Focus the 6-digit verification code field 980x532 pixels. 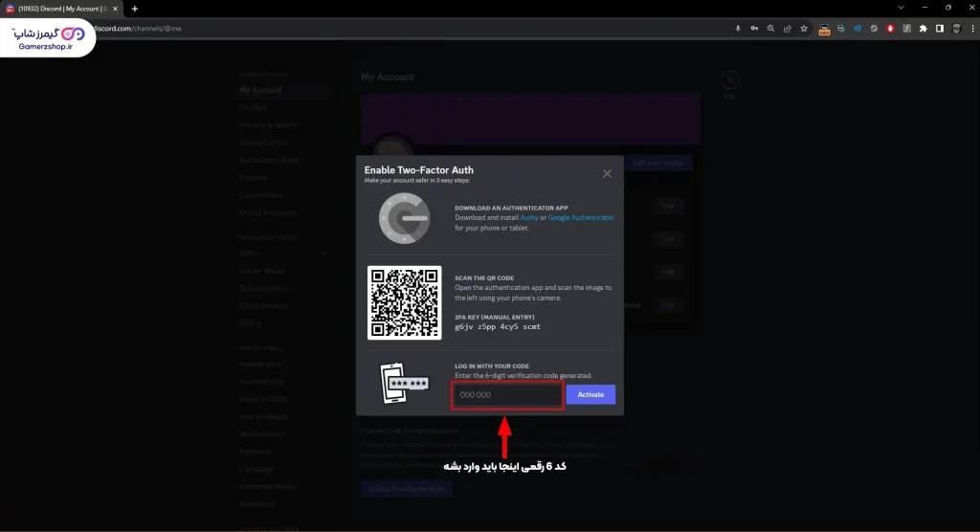[x=507, y=395]
